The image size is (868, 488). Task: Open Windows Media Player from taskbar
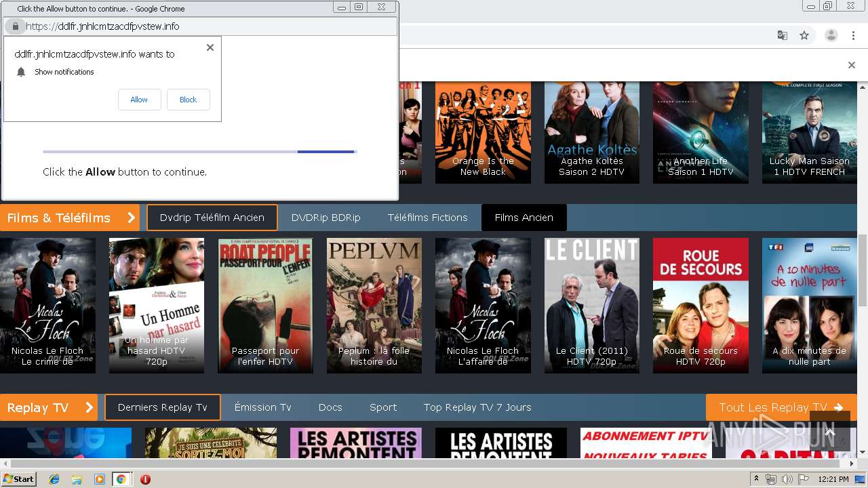tap(99, 479)
